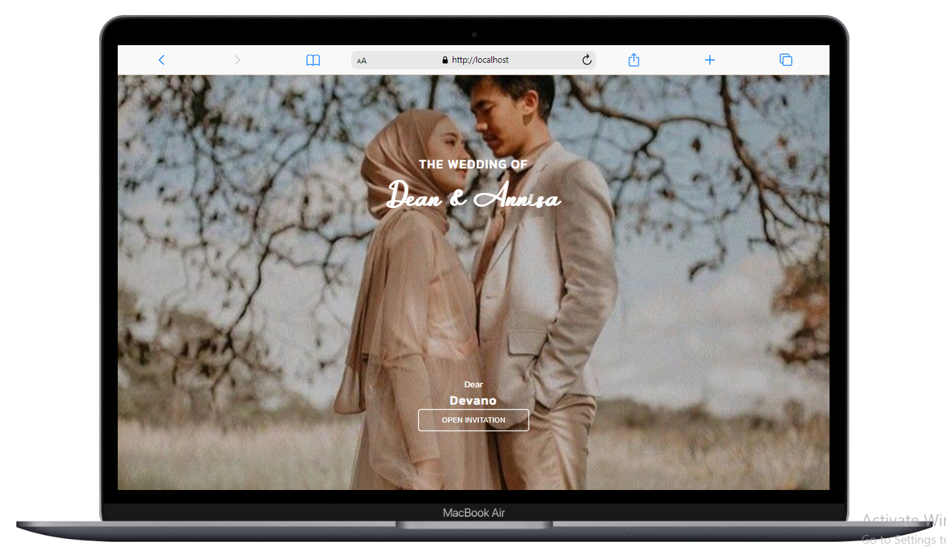Add a new tab with plus icon
946x560 pixels.
click(x=710, y=60)
